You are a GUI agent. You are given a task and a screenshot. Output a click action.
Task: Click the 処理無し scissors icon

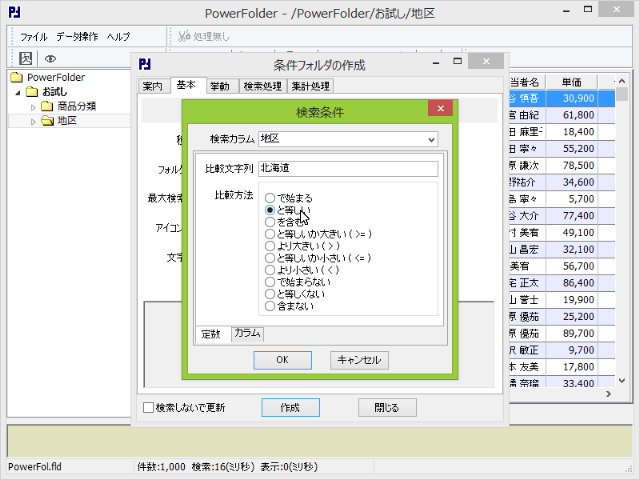(x=184, y=36)
